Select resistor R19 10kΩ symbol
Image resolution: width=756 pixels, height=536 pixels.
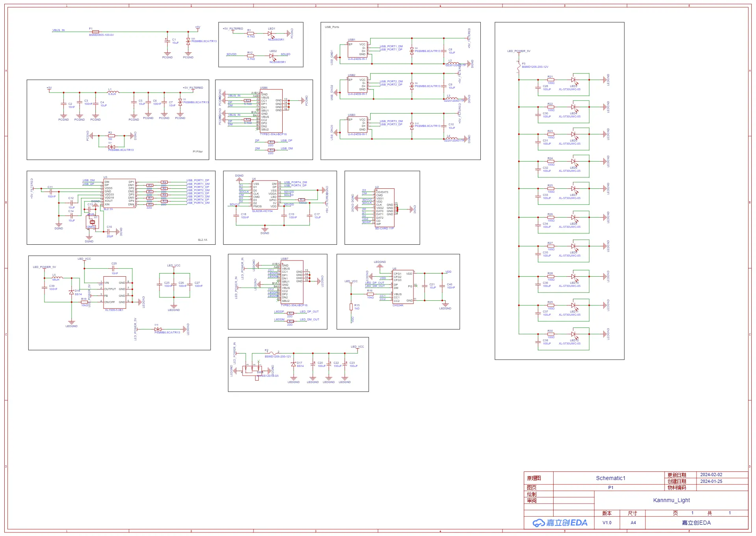point(84,302)
